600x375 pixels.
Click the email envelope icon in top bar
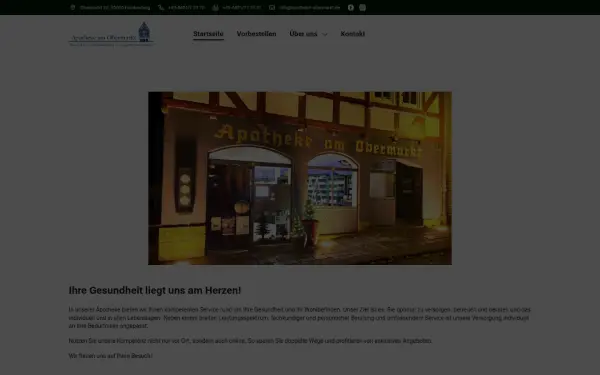coord(272,7)
